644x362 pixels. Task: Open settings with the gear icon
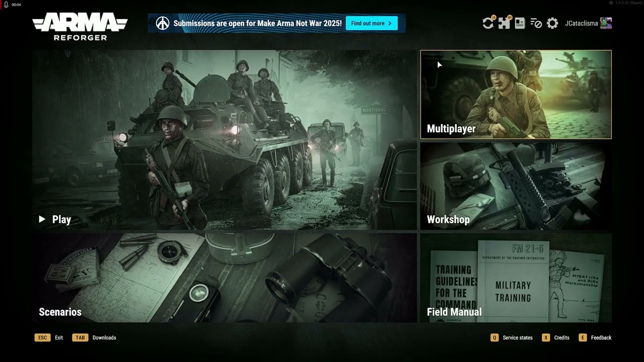[x=552, y=23]
